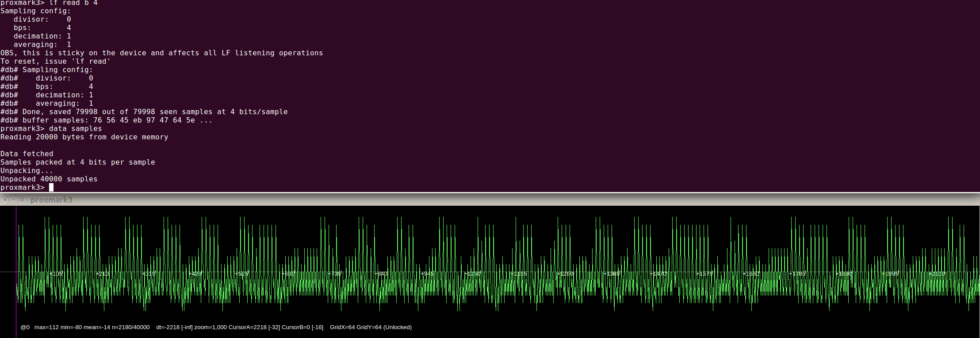Click the 'mean=-14' value in the graph status

point(97,327)
